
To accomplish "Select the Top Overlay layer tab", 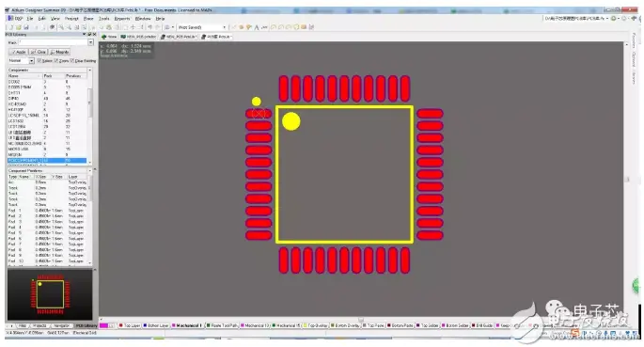I will (x=315, y=325).
